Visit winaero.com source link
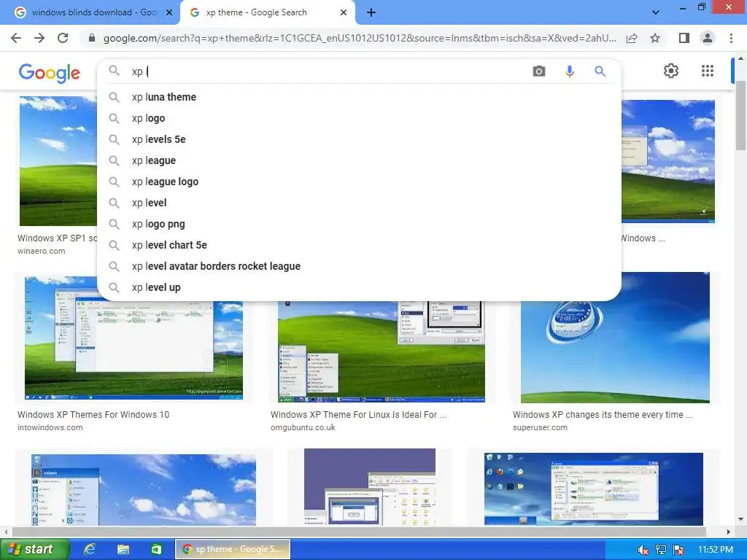 click(x=42, y=251)
